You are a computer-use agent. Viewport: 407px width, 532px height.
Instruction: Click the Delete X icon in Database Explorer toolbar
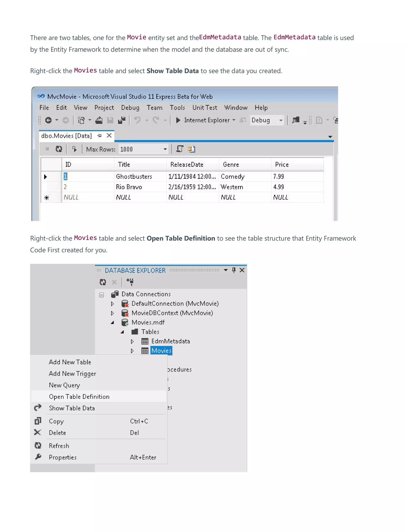[114, 282]
